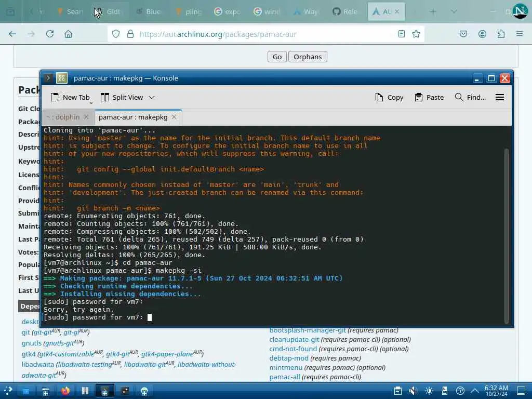Screen dimensions: 532x399
Task: Reload the current AUR page
Action: point(50,34)
